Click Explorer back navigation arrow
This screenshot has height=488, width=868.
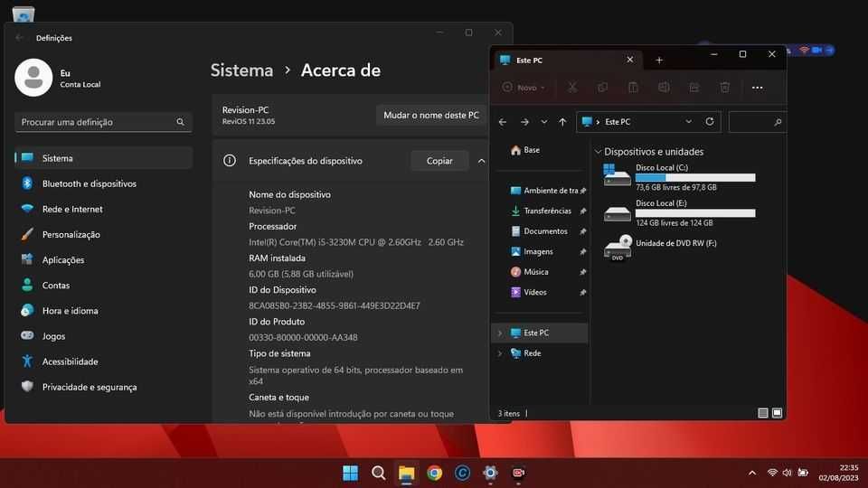tap(503, 122)
